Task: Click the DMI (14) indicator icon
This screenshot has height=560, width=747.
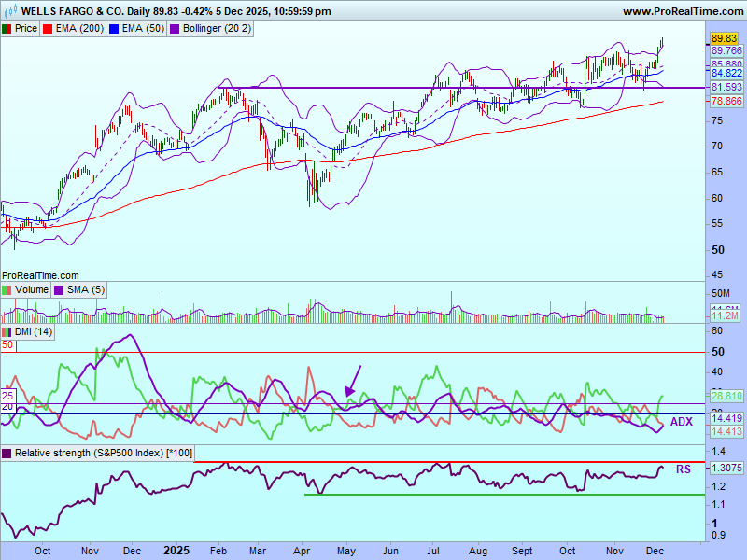Action: 7,332
